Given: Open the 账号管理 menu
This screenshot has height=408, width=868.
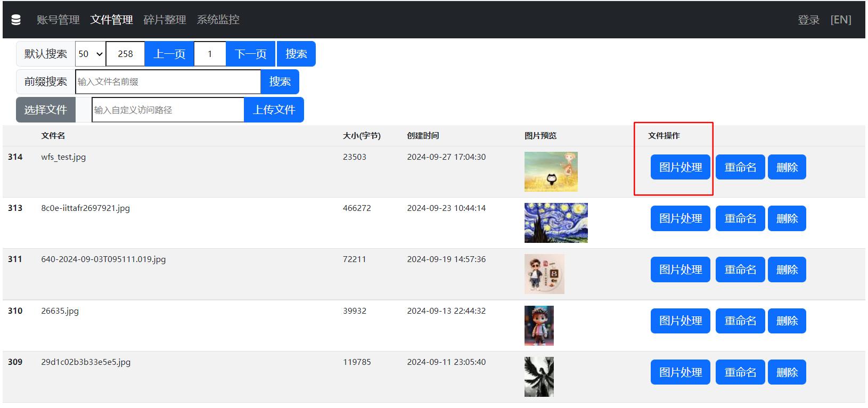Looking at the screenshot, I should point(58,20).
